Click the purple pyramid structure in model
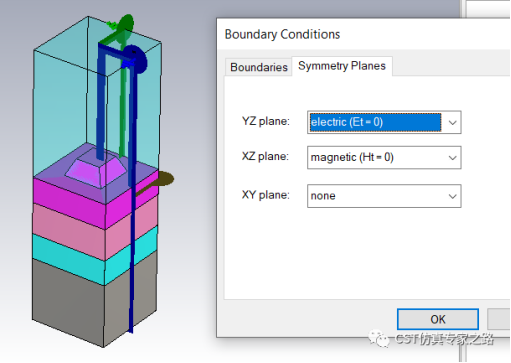Image resolution: width=511 pixels, height=363 pixels. [x=96, y=169]
